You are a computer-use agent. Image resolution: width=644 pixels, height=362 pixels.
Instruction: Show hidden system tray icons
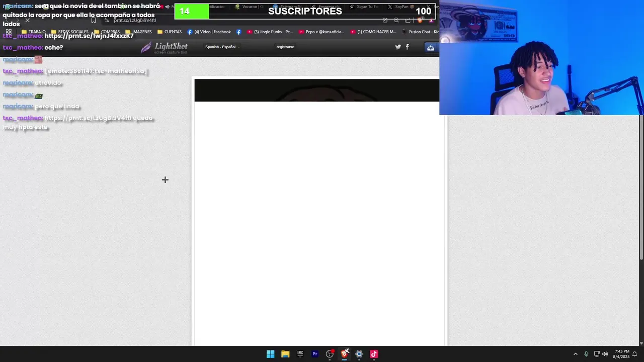[x=576, y=354]
